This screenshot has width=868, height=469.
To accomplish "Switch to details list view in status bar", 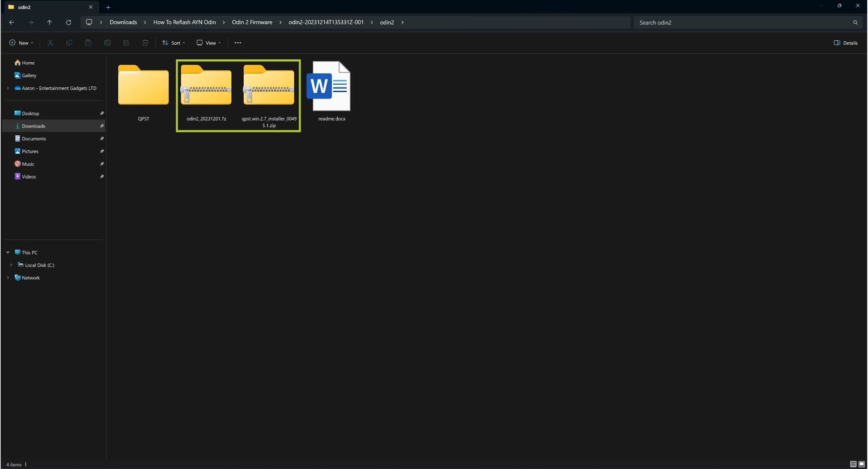I will pyautogui.click(x=853, y=464).
